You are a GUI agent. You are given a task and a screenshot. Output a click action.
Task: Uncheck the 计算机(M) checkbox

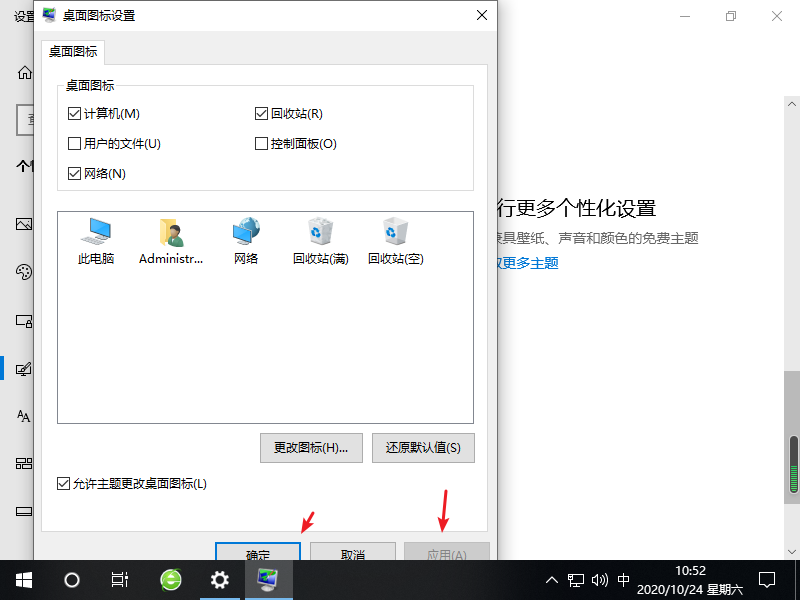[x=75, y=114]
